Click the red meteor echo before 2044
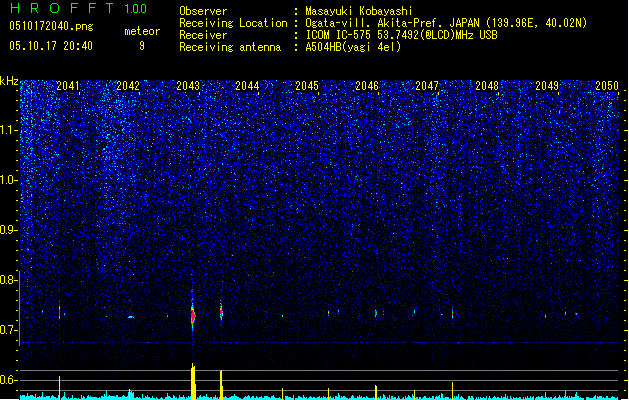629x400 pixels. 221,313
